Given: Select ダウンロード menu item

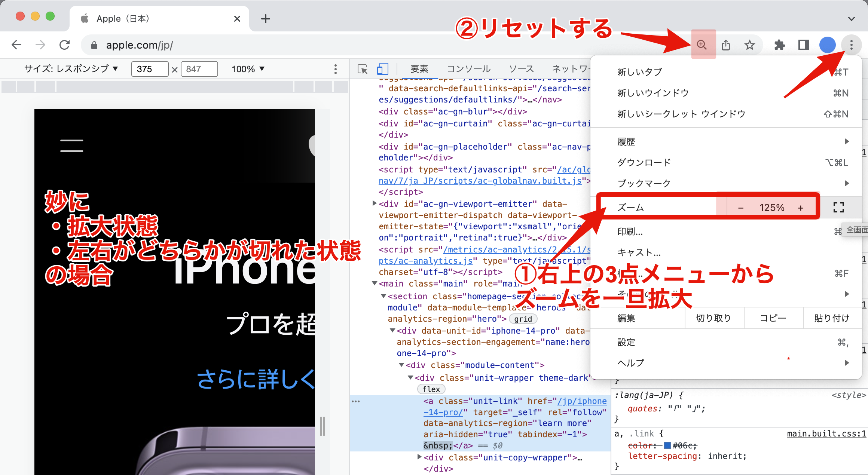Looking at the screenshot, I should pyautogui.click(x=726, y=163).
